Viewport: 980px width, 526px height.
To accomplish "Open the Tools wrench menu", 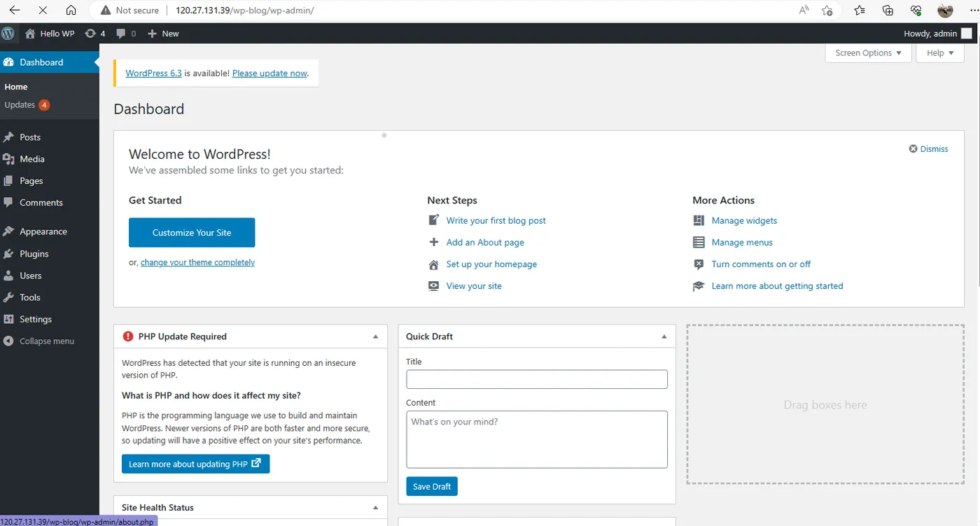I will coord(50,297).
